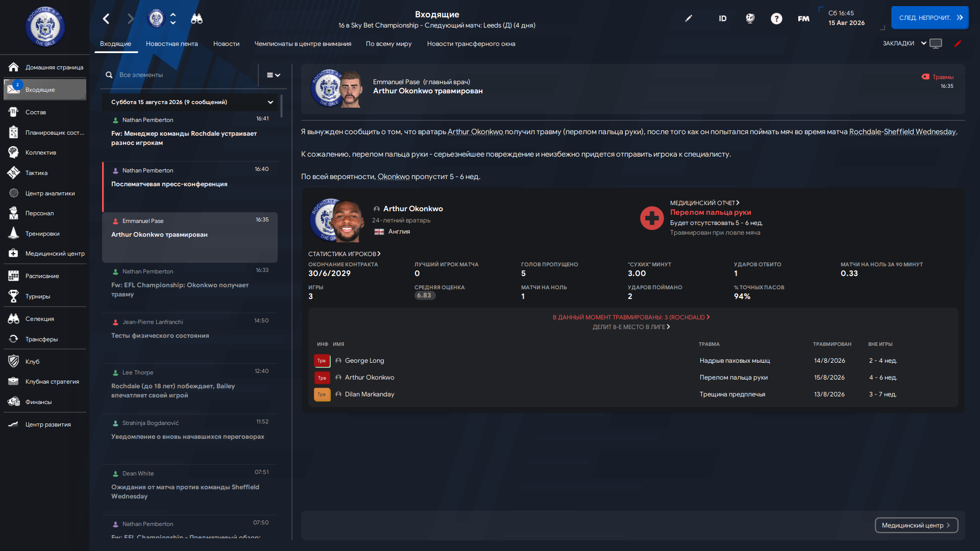Open the help question mark icon
The image size is (980, 551).
pyautogui.click(x=776, y=19)
